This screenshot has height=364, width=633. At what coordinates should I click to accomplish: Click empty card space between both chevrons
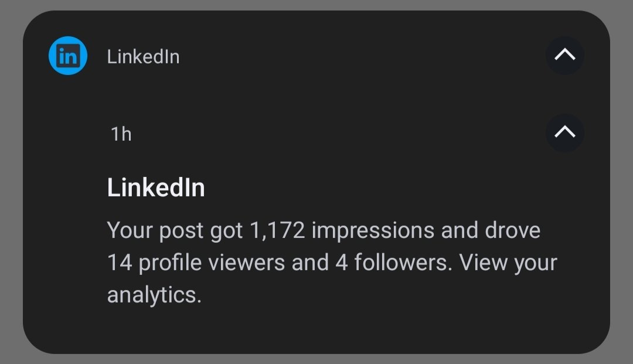click(x=565, y=94)
